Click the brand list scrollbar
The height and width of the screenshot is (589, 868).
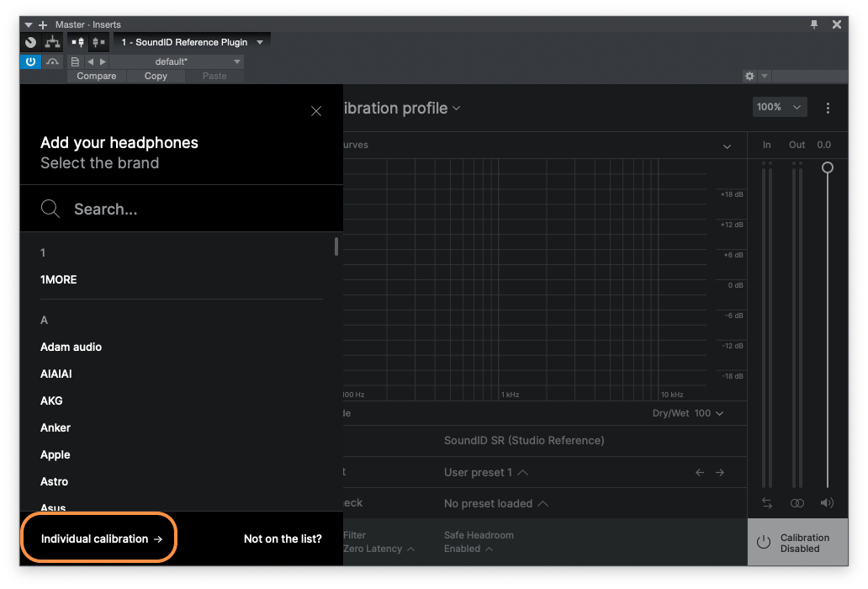336,247
